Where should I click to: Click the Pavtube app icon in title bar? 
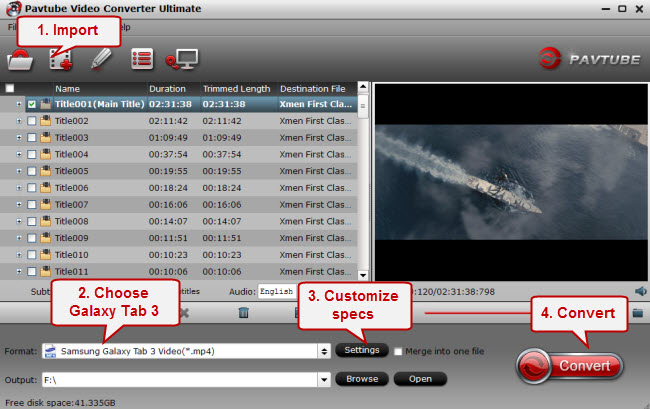click(14, 8)
